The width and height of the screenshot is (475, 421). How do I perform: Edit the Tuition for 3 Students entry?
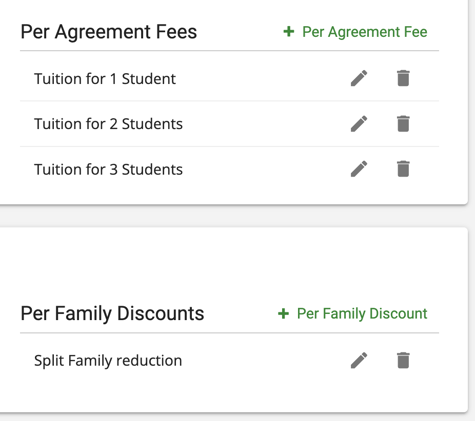tap(359, 169)
